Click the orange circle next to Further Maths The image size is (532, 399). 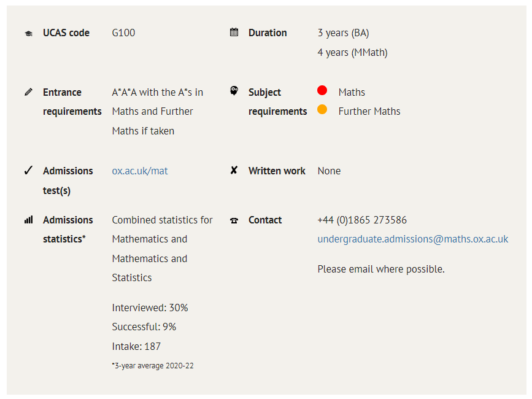point(322,109)
